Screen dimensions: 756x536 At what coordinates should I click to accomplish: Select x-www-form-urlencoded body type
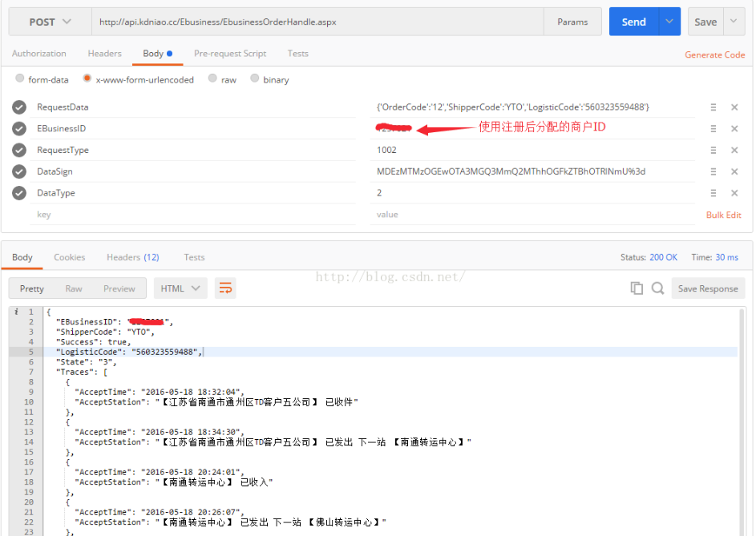(x=87, y=78)
